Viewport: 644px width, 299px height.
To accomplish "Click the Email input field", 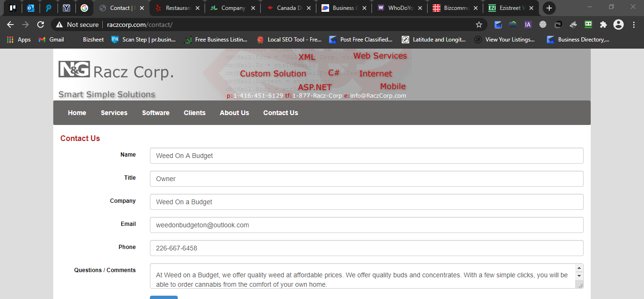I will coord(366,225).
